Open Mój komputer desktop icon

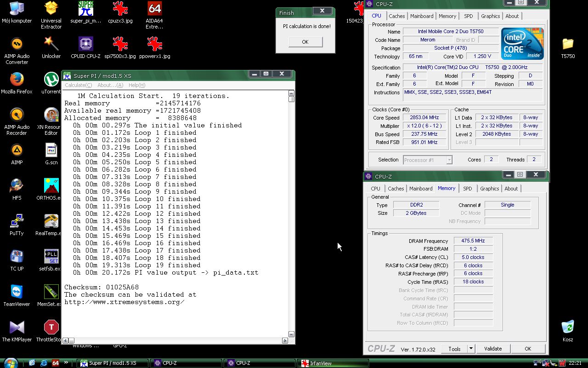click(17, 13)
